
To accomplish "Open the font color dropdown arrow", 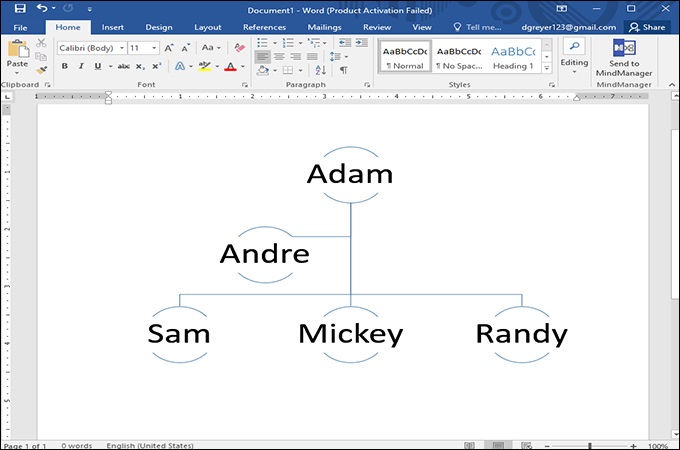I will pyautogui.click(x=242, y=66).
